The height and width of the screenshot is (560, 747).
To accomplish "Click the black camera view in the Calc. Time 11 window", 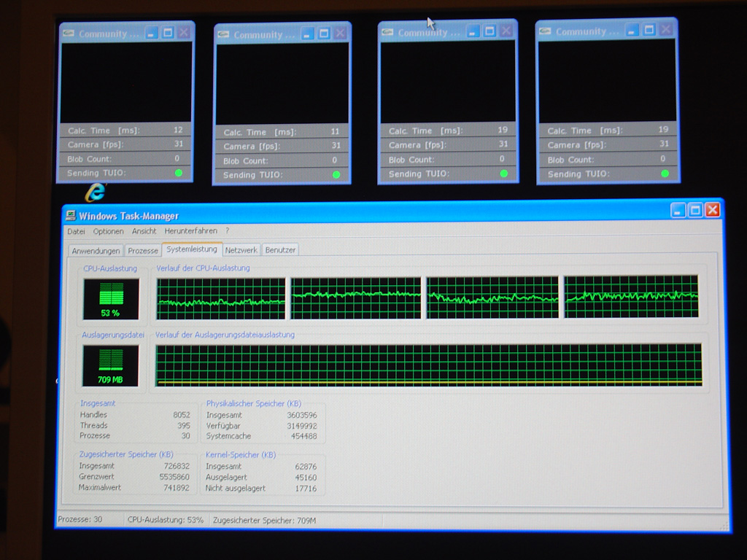I will click(282, 84).
